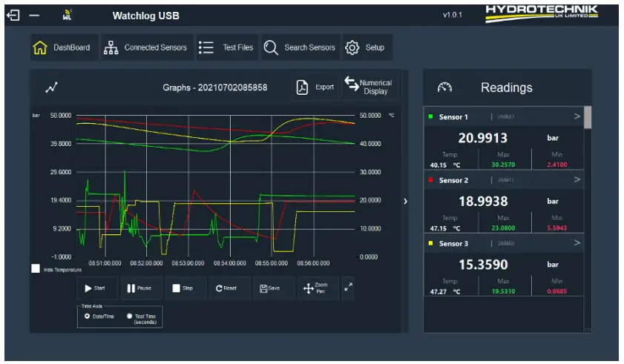
Task: Expand Sensor 3 details arrow
Action: point(577,242)
